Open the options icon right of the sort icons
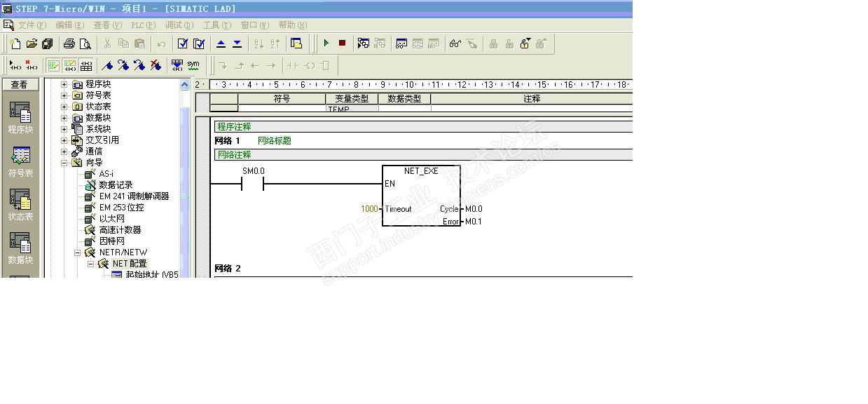Viewport: 868px width, 404px height. click(x=296, y=43)
